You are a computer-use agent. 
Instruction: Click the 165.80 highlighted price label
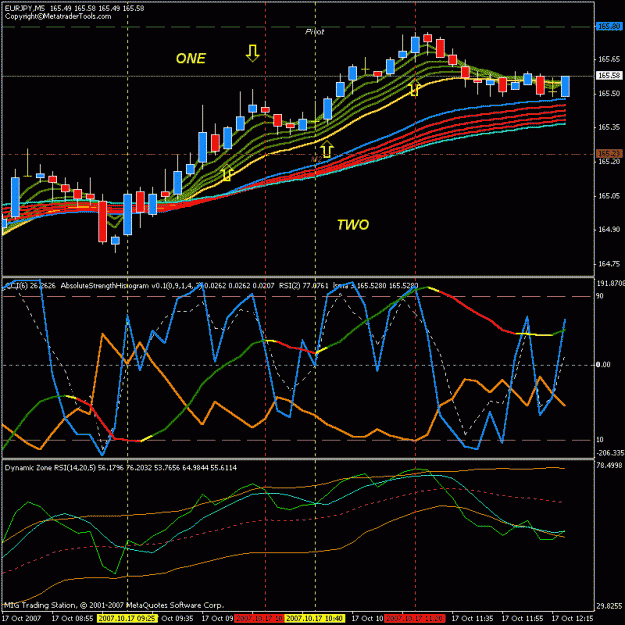tap(609, 26)
